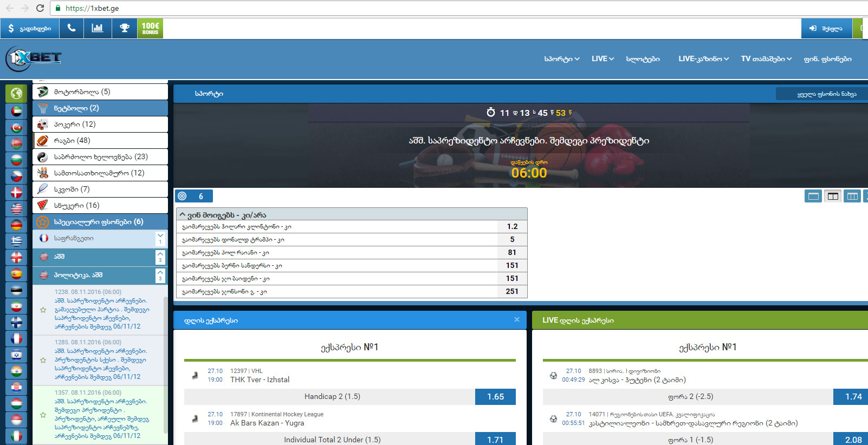This screenshot has width=868, height=445.
Task: Favorite event 1238 with its star
Action: coord(43,310)
